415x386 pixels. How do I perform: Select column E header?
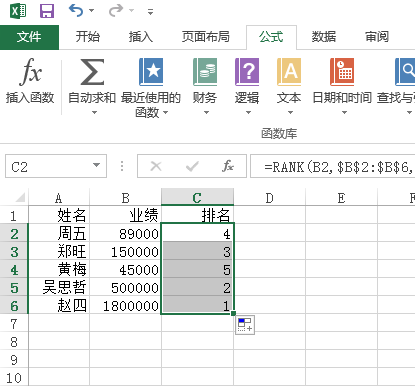(341, 198)
